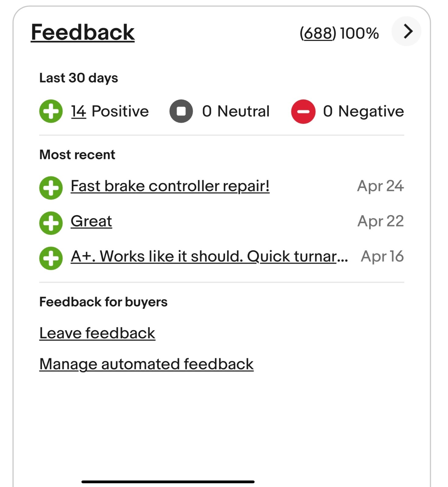The width and height of the screenshot is (448, 487).
Task: Click the red negative feedback icon
Action: (x=303, y=111)
